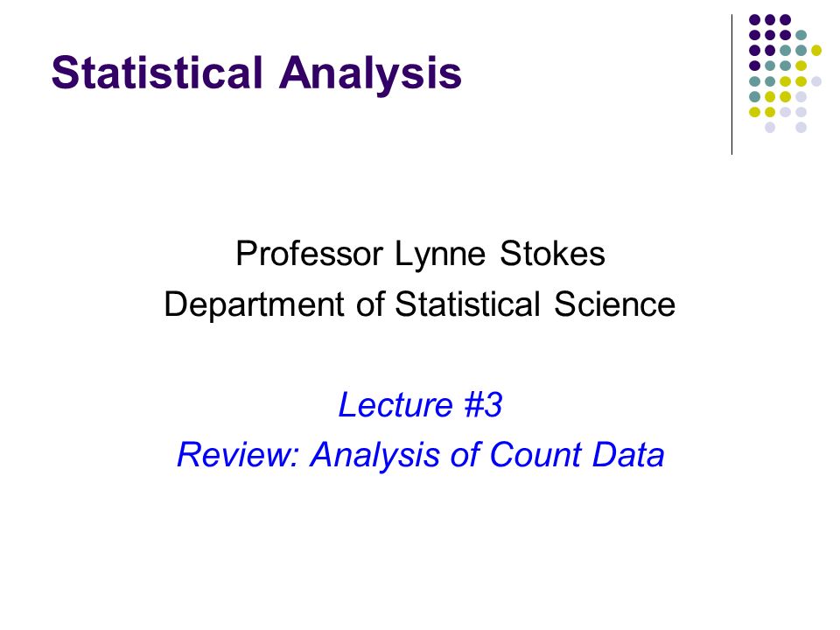
Task: Select the Professor Lynne Stokes text line
Action: pos(421,254)
